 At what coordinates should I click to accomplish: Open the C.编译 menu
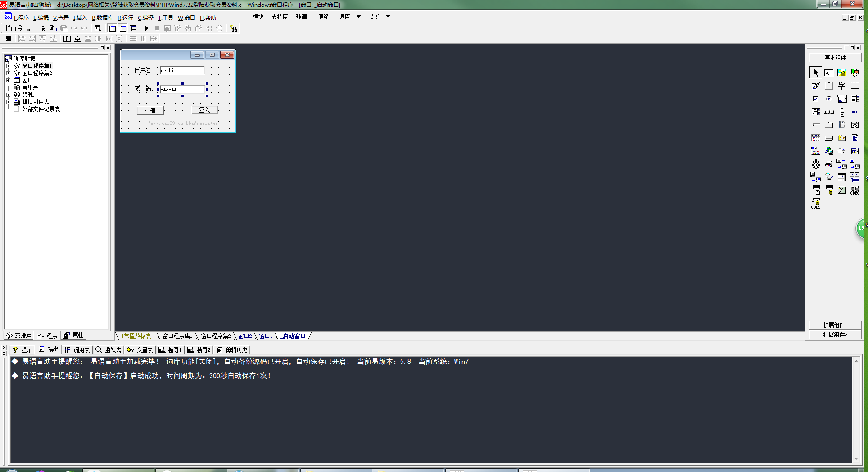click(x=145, y=18)
